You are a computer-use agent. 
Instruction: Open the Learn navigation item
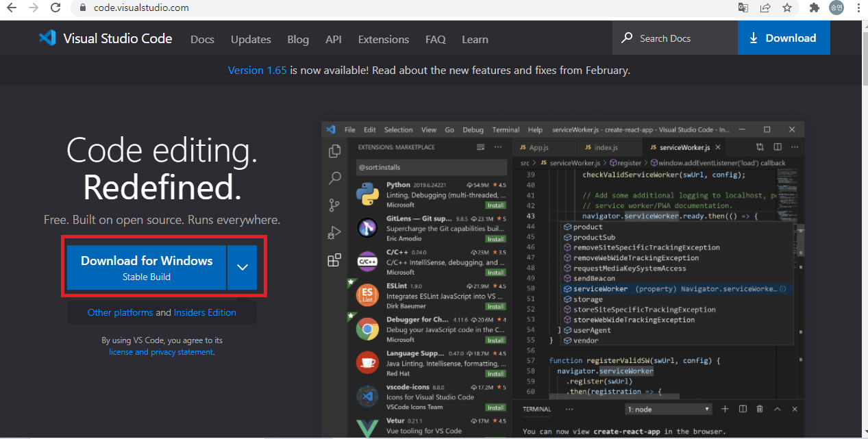point(475,39)
